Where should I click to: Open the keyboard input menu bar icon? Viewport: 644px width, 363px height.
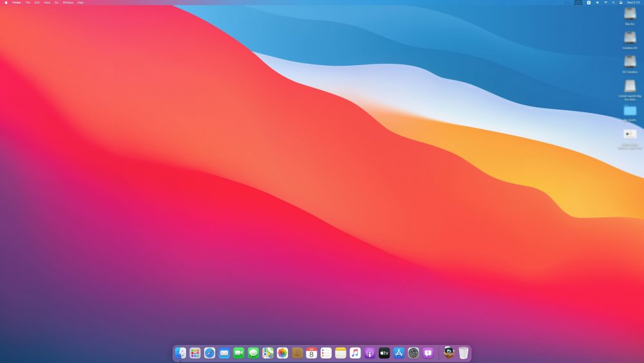point(589,3)
